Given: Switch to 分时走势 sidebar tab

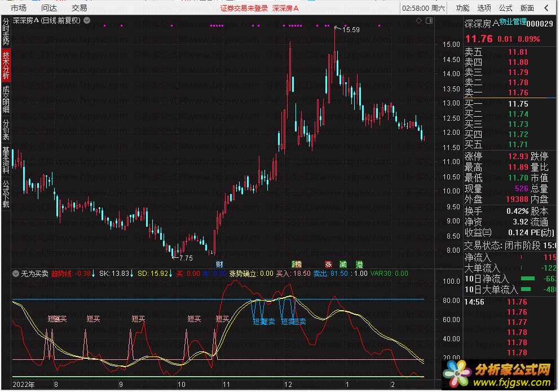Looking at the screenshot, I should 6,32.
